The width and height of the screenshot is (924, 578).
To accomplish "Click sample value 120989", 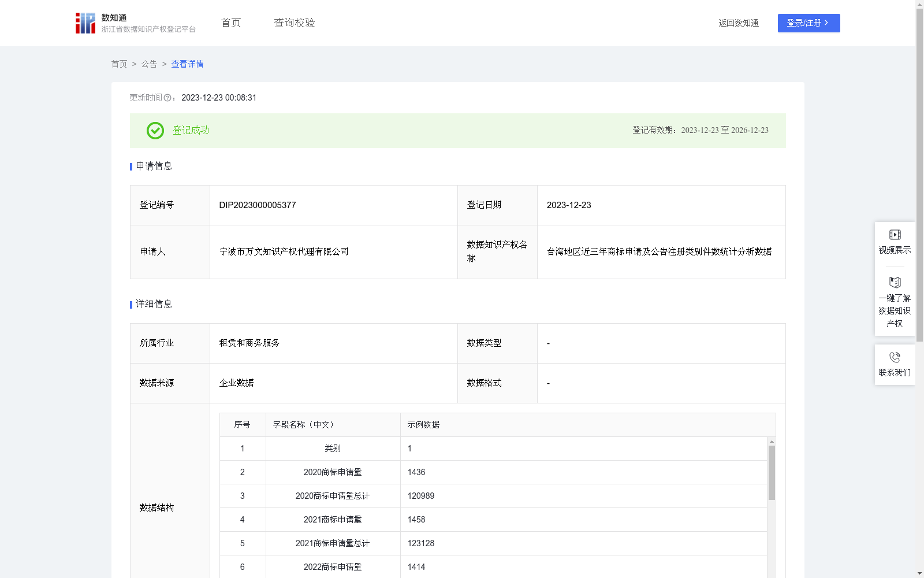I will pyautogui.click(x=421, y=496).
